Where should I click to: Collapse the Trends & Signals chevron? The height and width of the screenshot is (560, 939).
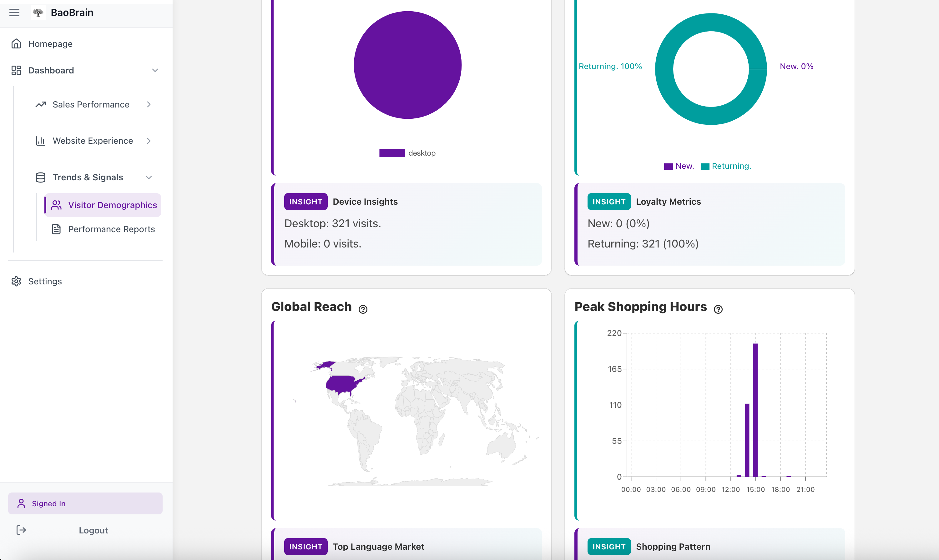pyautogui.click(x=149, y=177)
